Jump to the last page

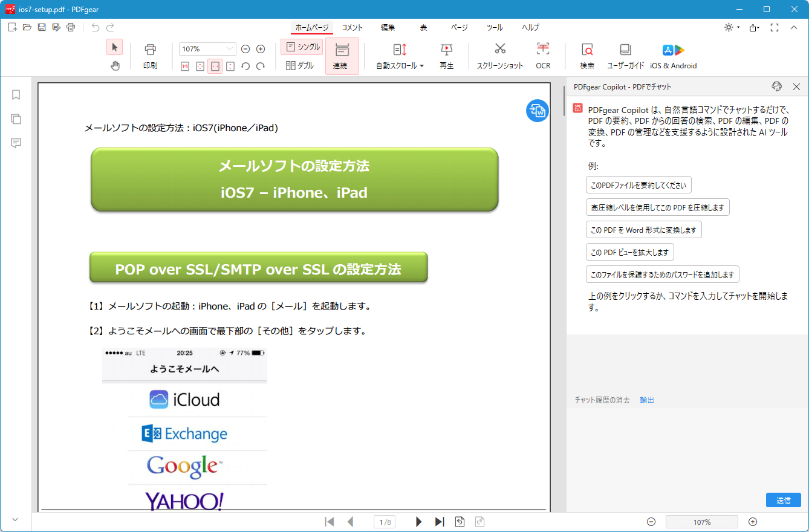click(440, 522)
